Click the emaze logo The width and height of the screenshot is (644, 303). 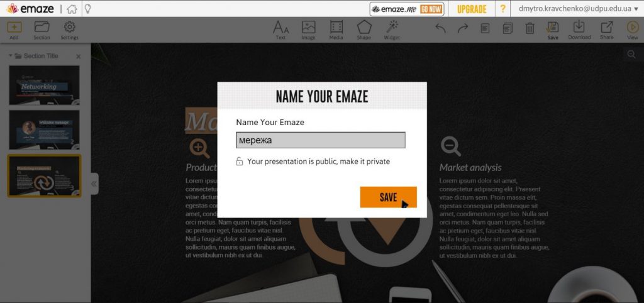(x=30, y=9)
